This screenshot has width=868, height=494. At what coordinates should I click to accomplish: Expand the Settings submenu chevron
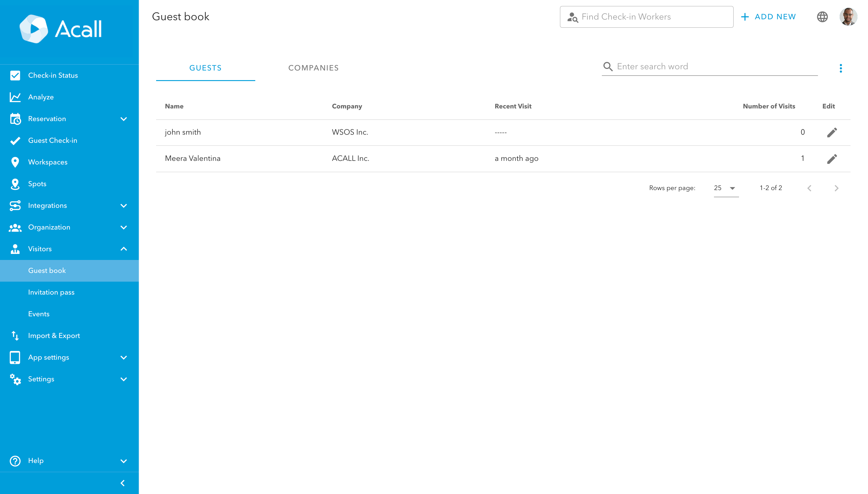[x=124, y=379]
